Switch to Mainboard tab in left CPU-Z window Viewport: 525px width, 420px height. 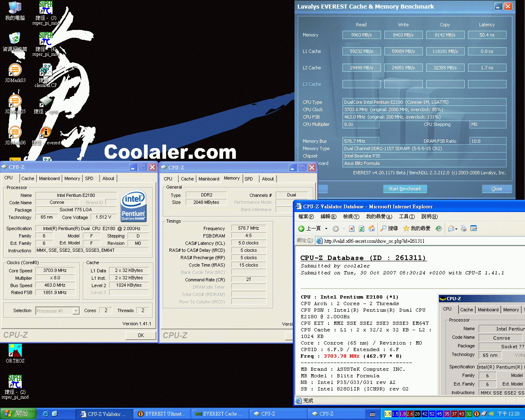(49, 178)
